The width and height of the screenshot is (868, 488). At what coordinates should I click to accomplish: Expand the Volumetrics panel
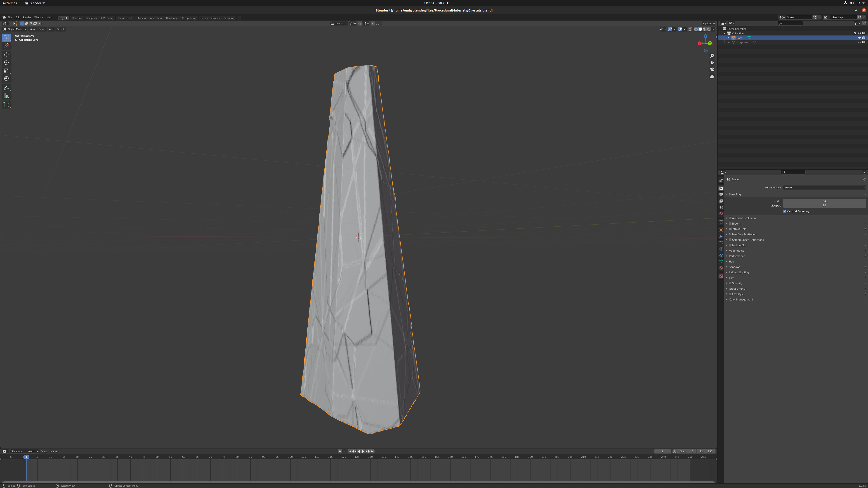(x=727, y=251)
